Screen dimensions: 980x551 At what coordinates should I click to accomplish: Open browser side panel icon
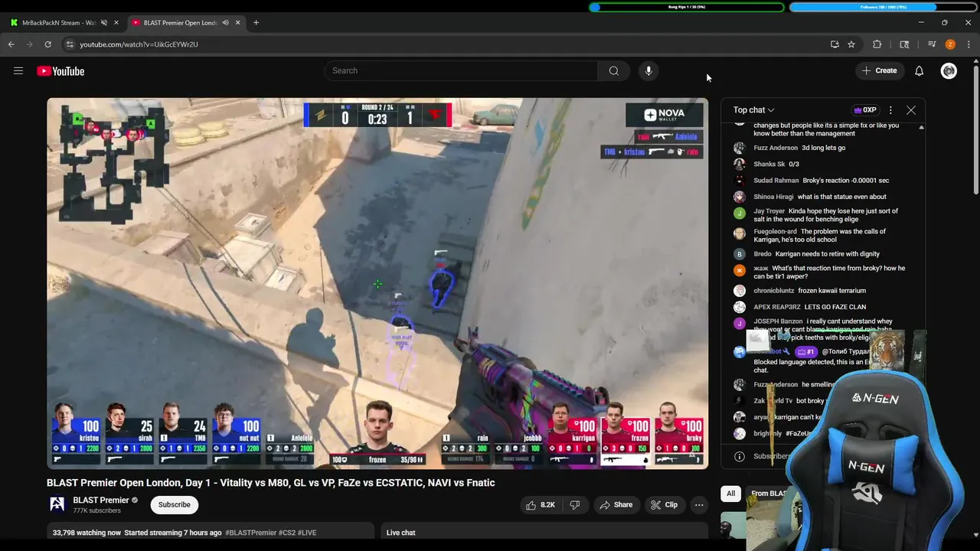[904, 44]
